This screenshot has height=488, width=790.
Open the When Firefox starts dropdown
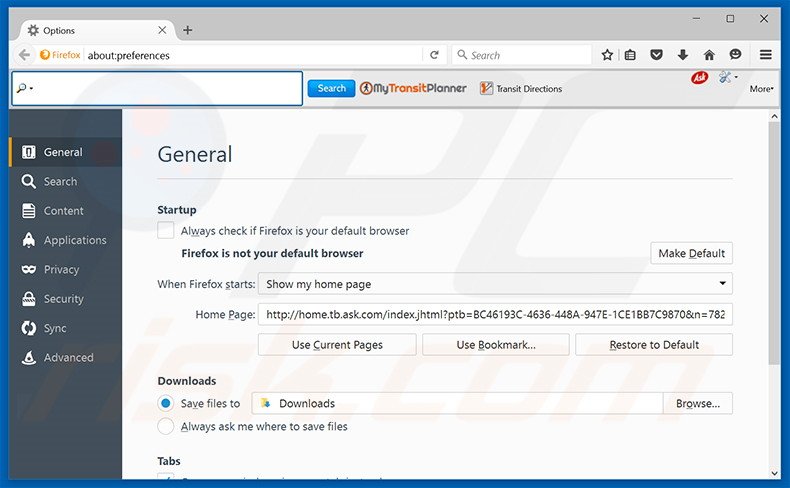pos(495,284)
